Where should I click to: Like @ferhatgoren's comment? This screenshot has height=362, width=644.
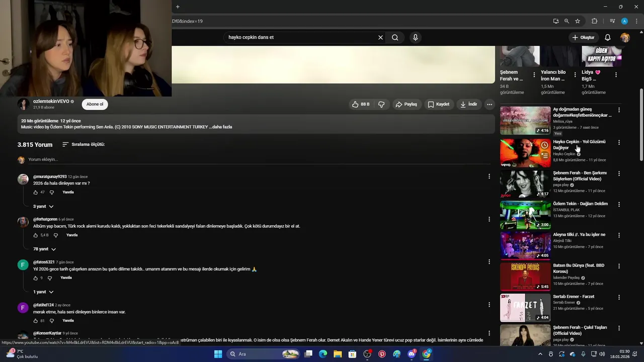(36, 235)
